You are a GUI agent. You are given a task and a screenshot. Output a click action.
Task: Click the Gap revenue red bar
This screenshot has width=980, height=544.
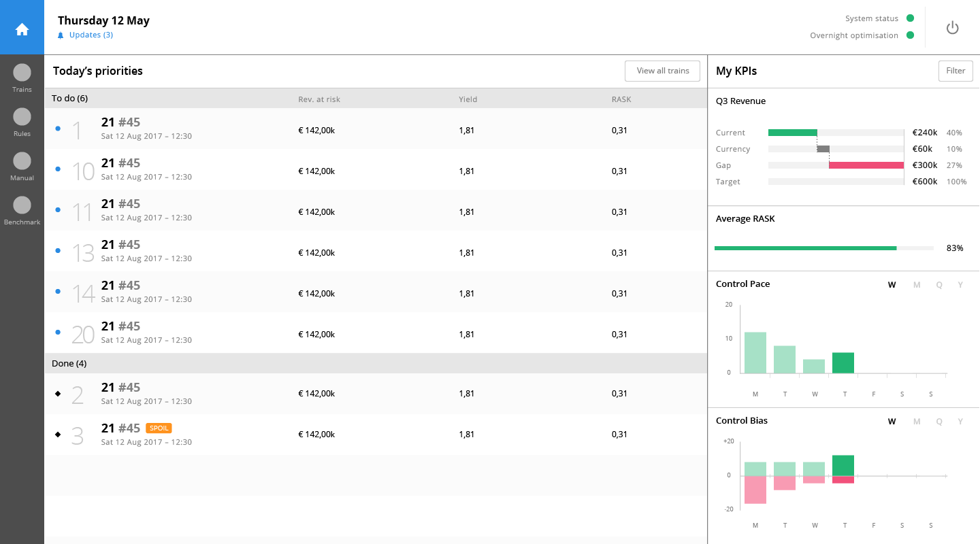pyautogui.click(x=866, y=165)
